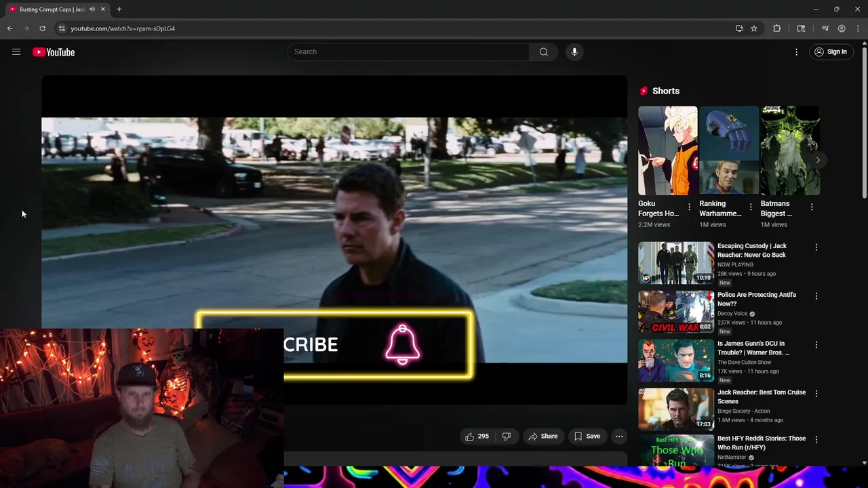Go to YouTube home via logo
This screenshot has height=488, width=868.
point(54,52)
